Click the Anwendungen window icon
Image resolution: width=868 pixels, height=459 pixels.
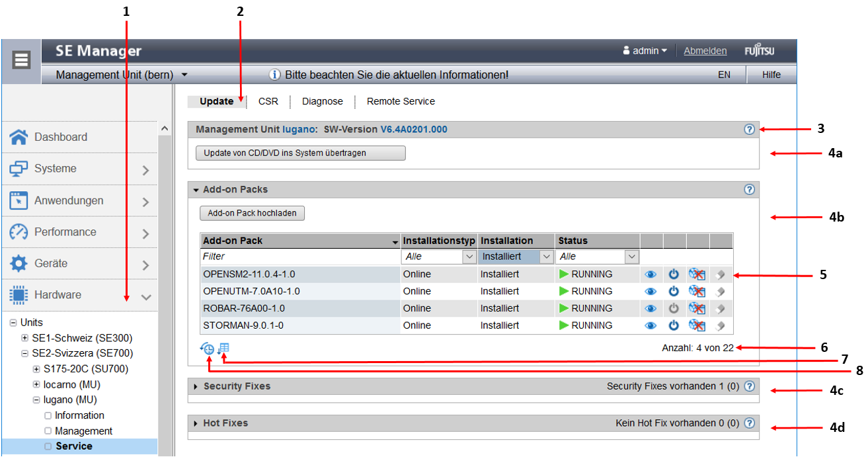click(19, 200)
